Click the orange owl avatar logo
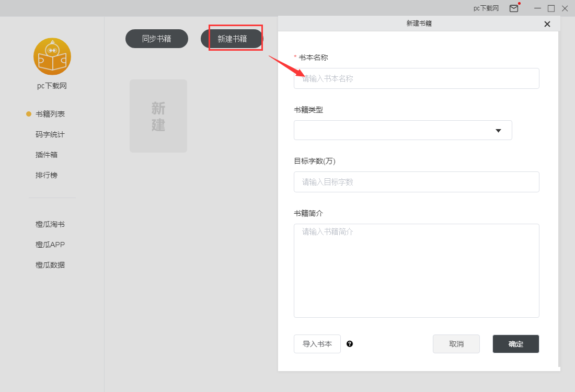Screen dimensions: 575x392 pos(52,56)
